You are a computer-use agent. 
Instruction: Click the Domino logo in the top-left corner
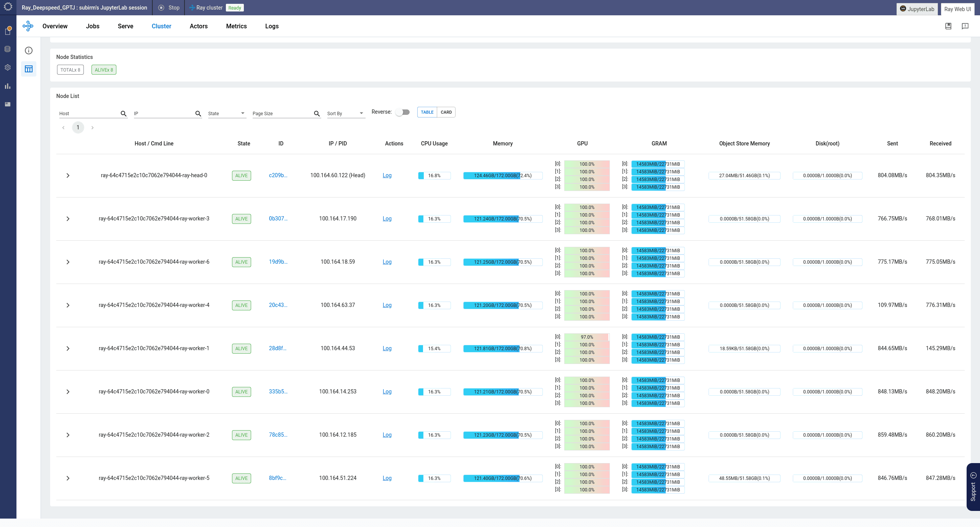click(x=8, y=7)
